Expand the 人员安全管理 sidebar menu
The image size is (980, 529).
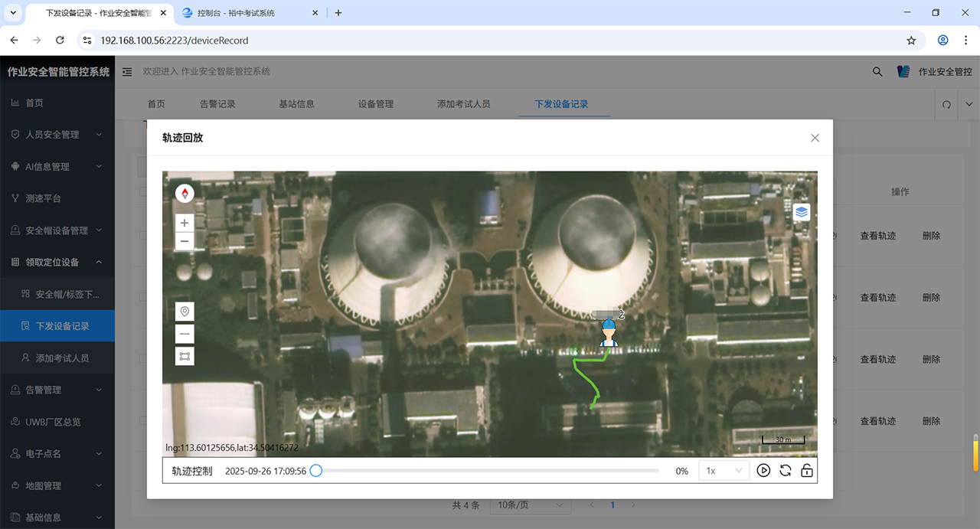(x=57, y=135)
